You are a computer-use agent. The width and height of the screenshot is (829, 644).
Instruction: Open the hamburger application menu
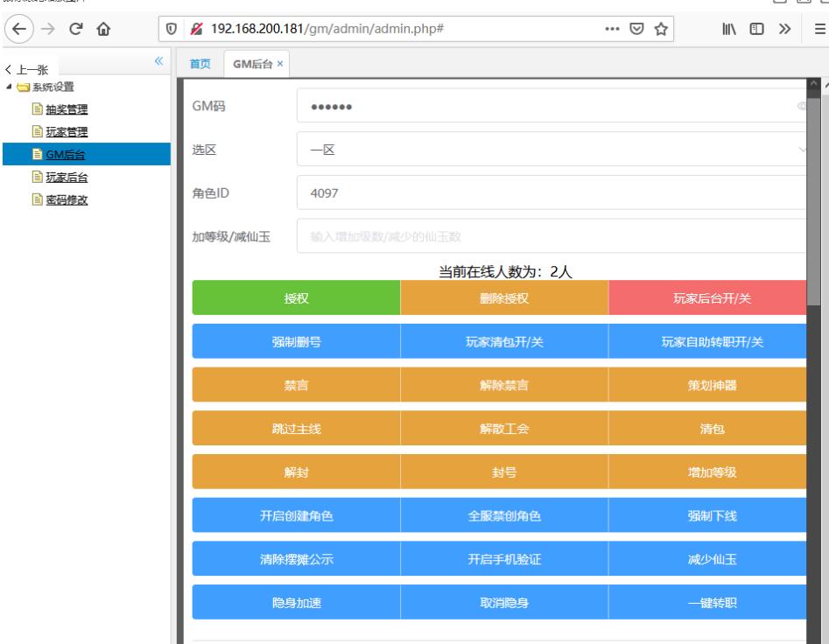[x=819, y=28]
